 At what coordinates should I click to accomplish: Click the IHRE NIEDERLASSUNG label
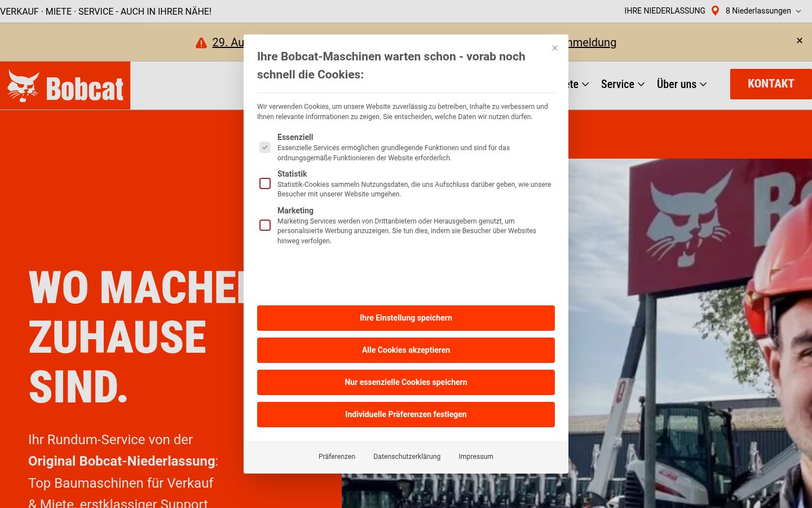[665, 11]
